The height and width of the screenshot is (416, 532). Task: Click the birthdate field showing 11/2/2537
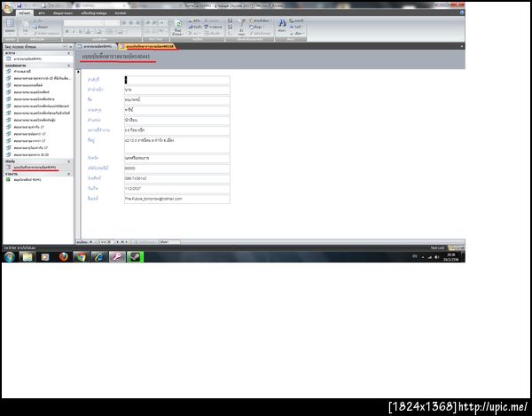point(176,189)
